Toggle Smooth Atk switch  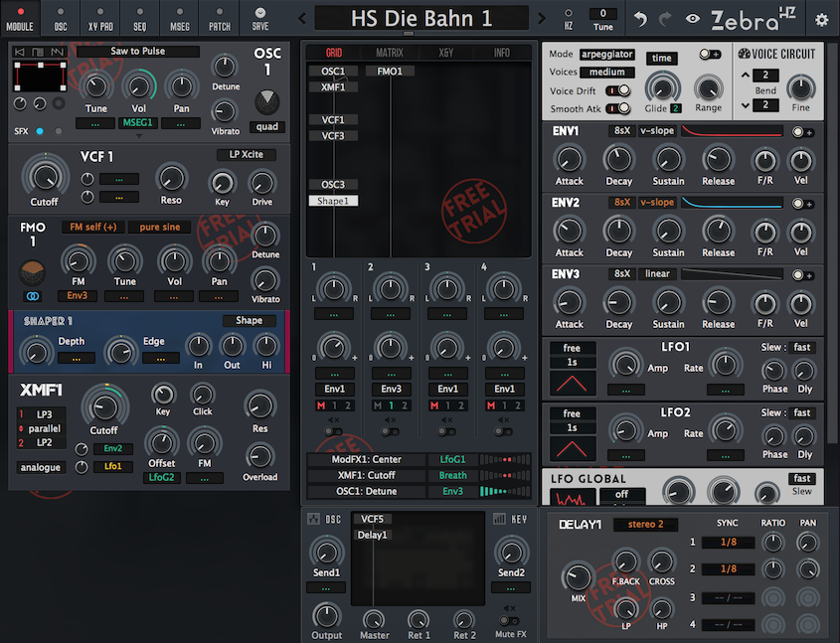point(618,108)
